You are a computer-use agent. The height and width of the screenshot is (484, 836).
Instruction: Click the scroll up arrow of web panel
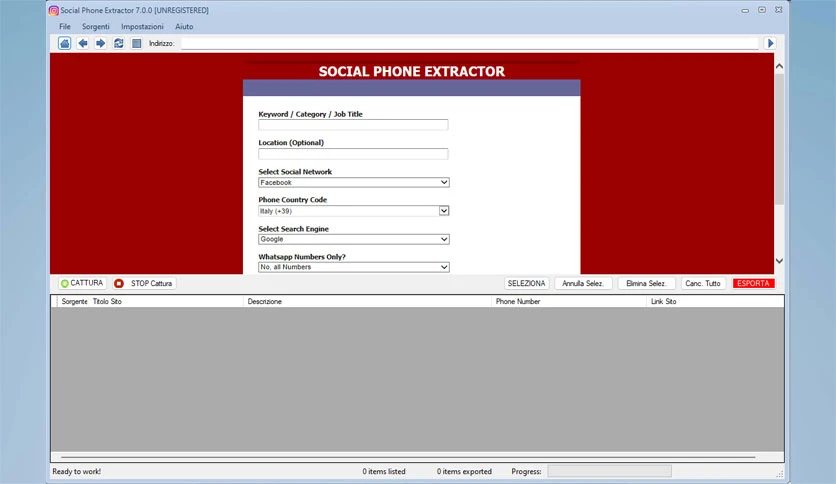click(x=779, y=66)
